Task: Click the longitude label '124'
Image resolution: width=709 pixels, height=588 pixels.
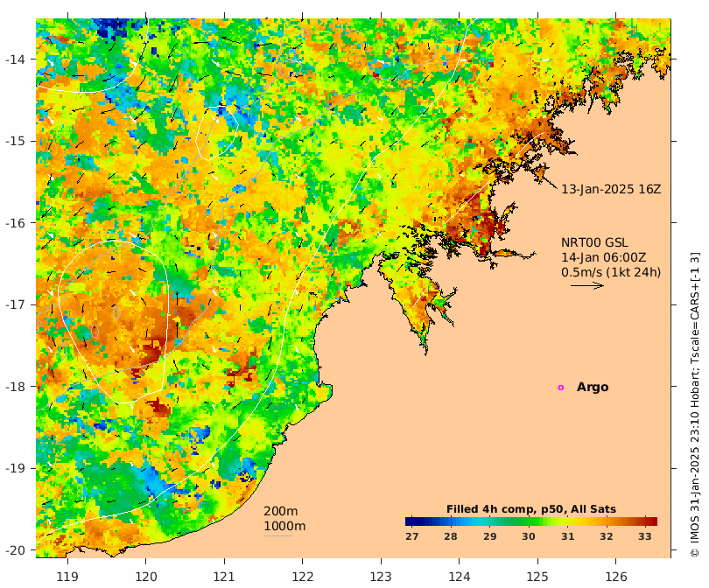Action: [x=460, y=577]
